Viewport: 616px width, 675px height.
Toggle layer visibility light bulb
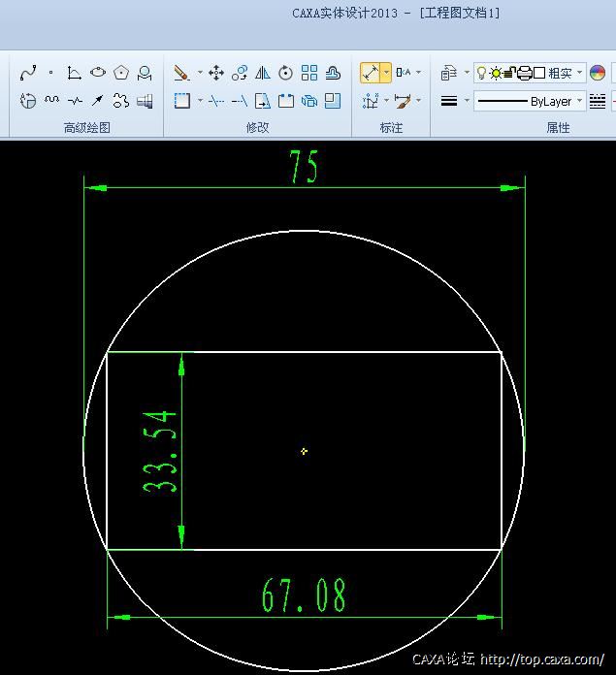tap(481, 73)
